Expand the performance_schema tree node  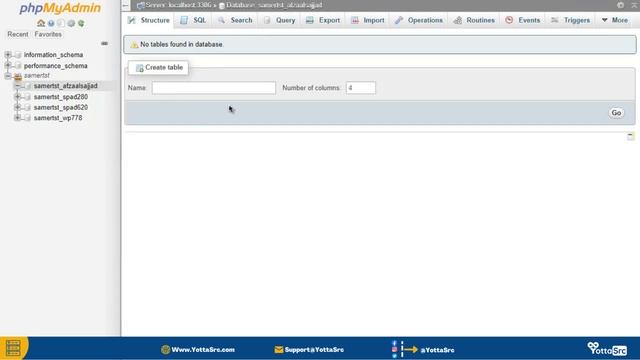(8, 65)
